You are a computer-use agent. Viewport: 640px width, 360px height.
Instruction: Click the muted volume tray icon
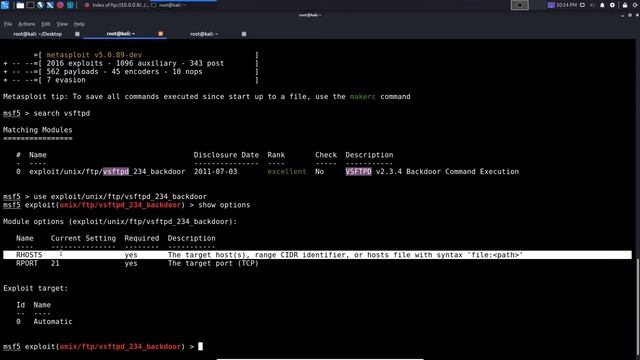(x=592, y=5)
